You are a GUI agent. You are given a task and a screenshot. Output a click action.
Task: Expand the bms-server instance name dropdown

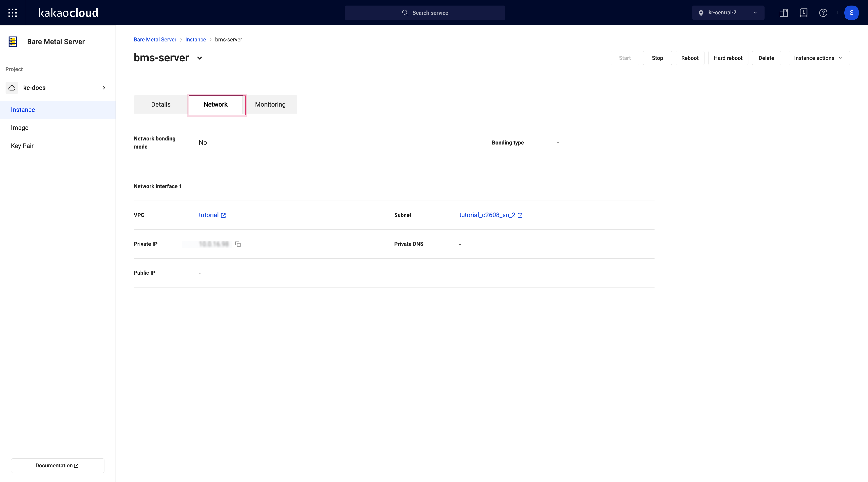199,58
